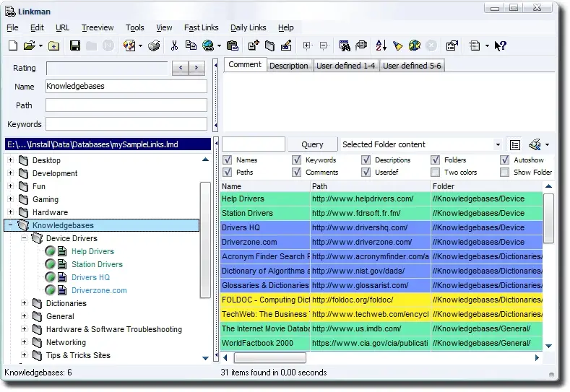Screen dimensions: 570x392
Task: Select the Driverzone.com link in tree
Action: tap(99, 290)
